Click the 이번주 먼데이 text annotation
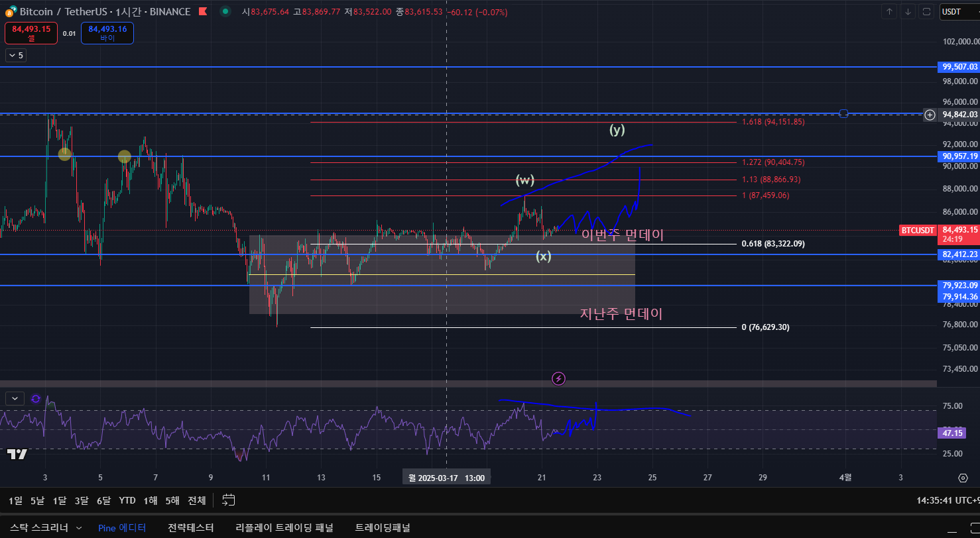 click(623, 235)
